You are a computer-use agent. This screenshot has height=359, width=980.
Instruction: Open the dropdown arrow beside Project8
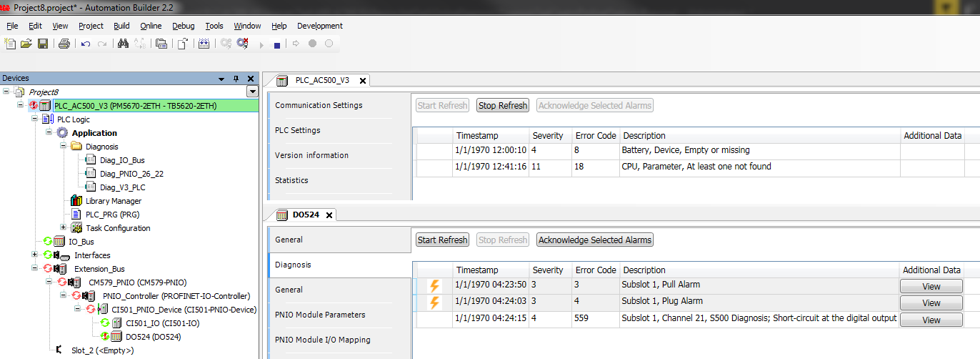pos(251,92)
